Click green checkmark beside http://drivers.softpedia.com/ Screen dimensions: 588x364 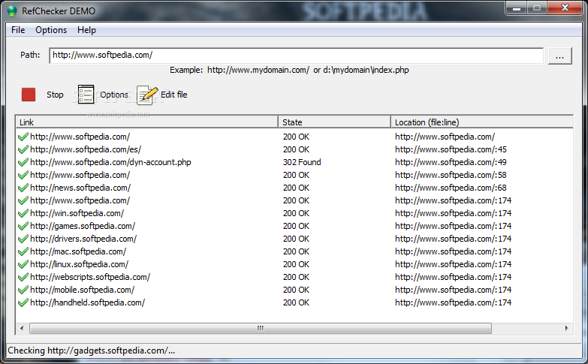click(x=23, y=239)
